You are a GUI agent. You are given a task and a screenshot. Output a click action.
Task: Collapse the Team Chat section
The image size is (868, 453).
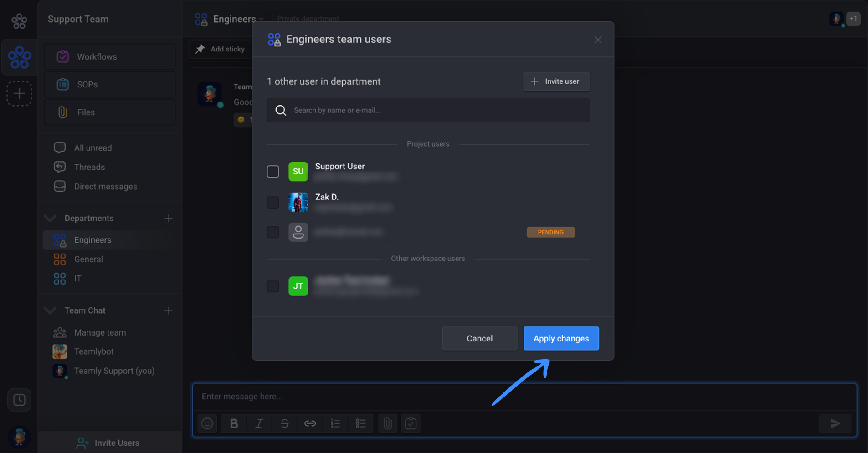50,310
